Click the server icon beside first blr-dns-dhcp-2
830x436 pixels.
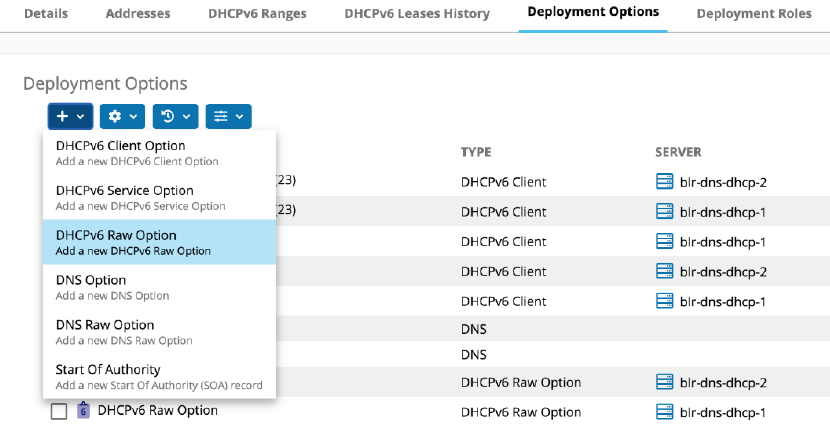[x=665, y=182]
